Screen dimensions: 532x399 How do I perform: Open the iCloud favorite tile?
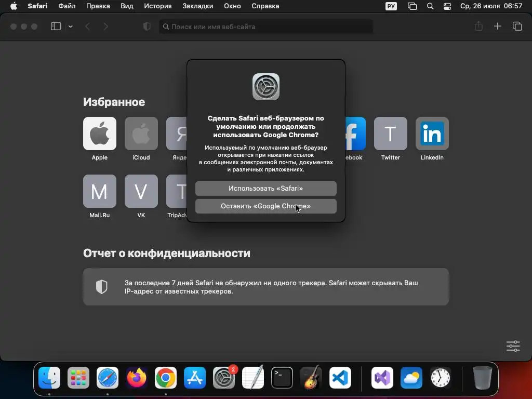pyautogui.click(x=141, y=134)
